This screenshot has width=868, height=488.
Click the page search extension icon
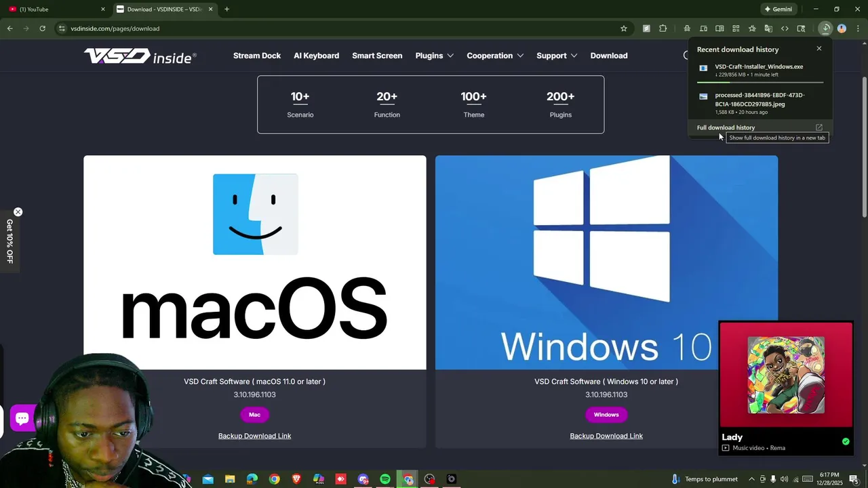tap(801, 28)
